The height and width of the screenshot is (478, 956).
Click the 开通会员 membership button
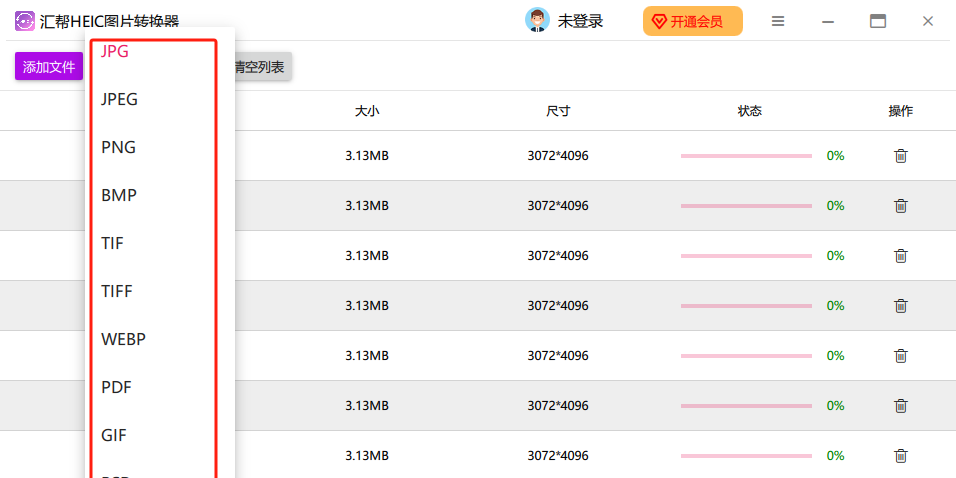point(692,21)
